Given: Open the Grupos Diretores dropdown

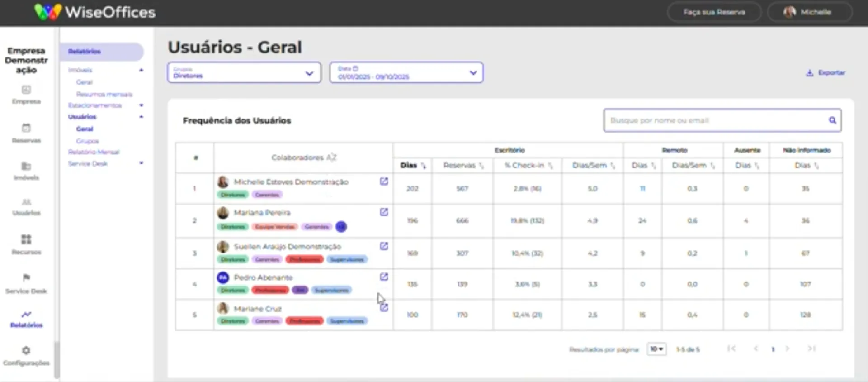Looking at the screenshot, I should click(x=244, y=72).
